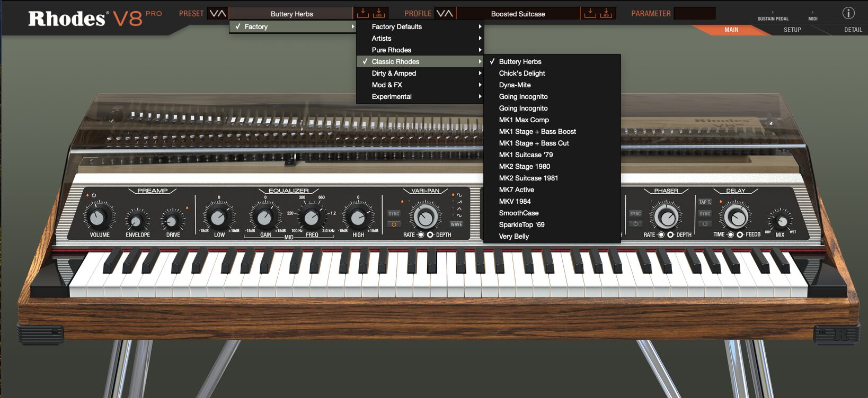The width and height of the screenshot is (868, 398).
Task: Toggle the Drive LED indicator
Action: coord(187,208)
